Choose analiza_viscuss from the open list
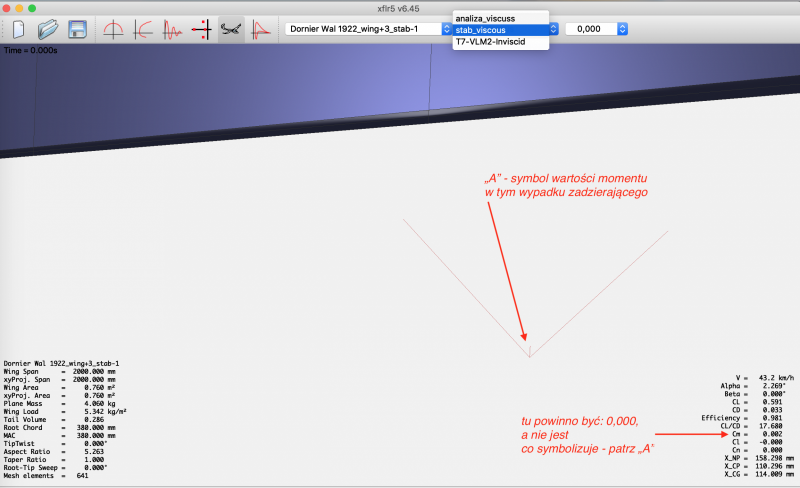The width and height of the screenshot is (800, 488). coord(483,17)
